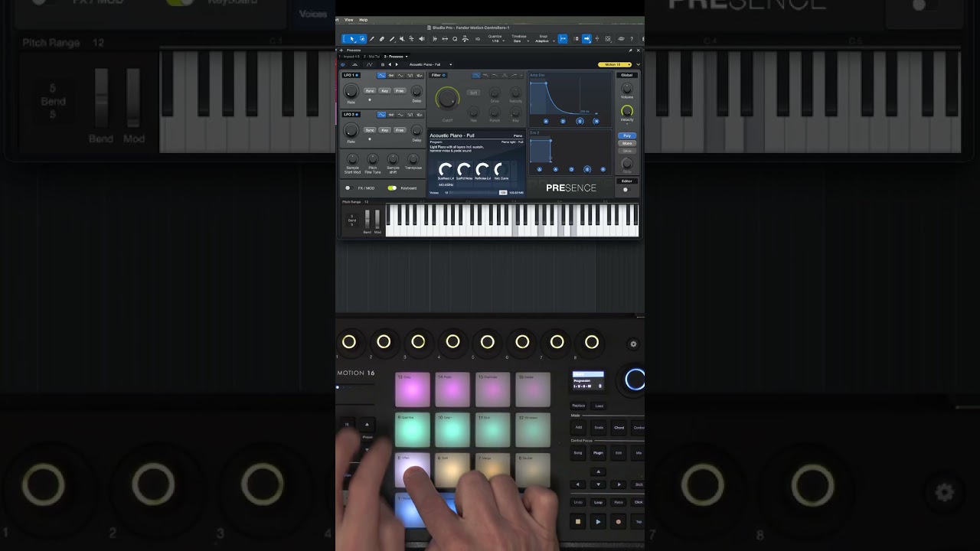This screenshot has width=980, height=551.
Task: Select the sine waveform for LFO 2
Action: (381, 115)
